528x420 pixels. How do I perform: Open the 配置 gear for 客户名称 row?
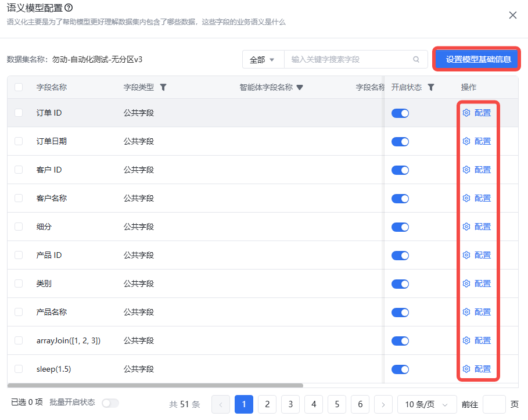point(466,198)
